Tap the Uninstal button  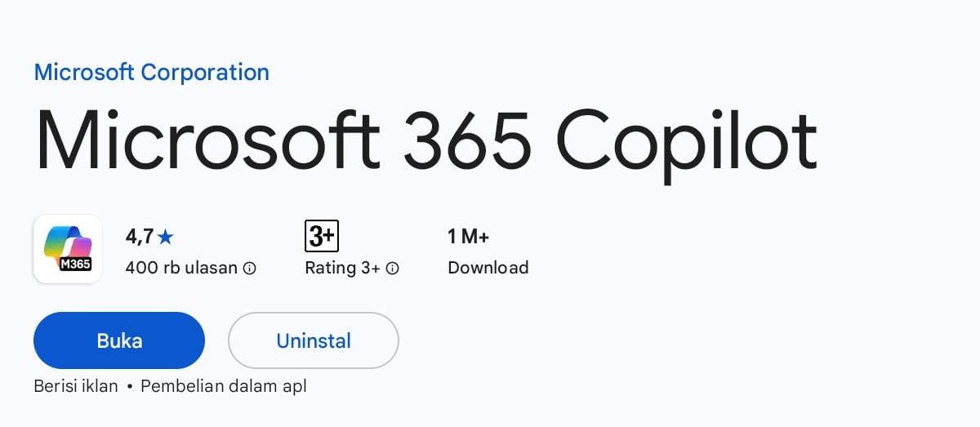[314, 340]
